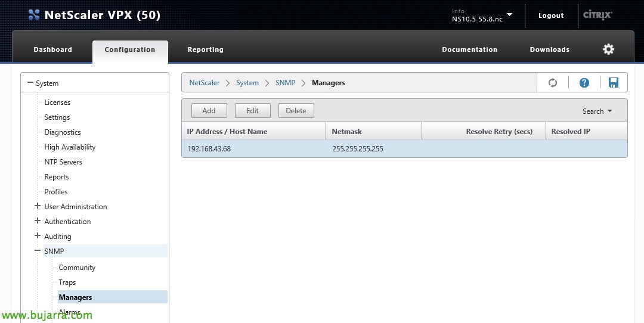Viewport: 644px width, 323px height.
Task: Select the 192.168.43.68 manager row
Action: coord(404,148)
